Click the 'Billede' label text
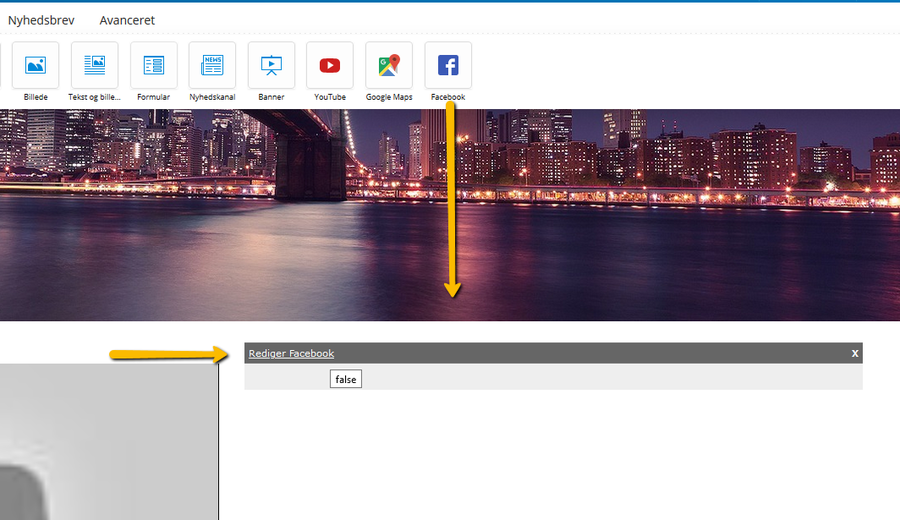Screen dimensions: 900x520 [36, 97]
